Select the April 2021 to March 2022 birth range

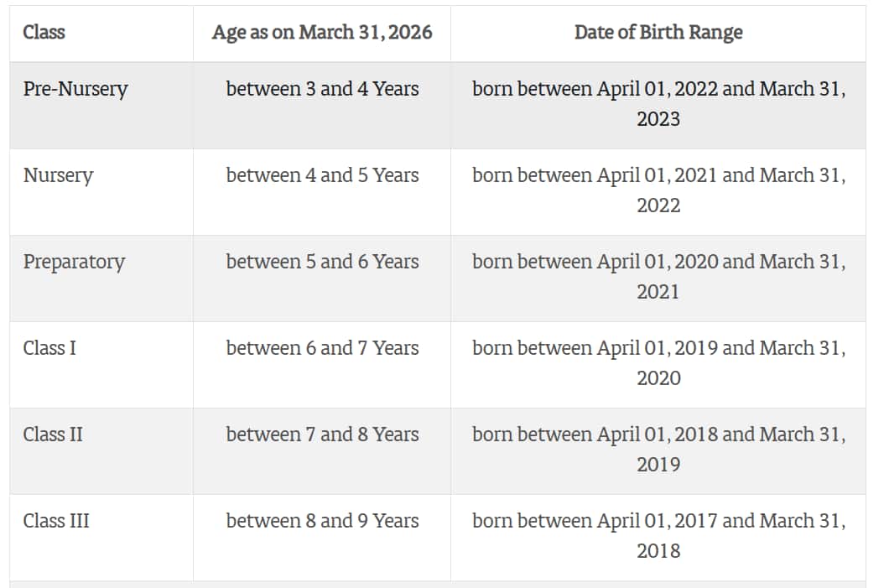[658, 190]
